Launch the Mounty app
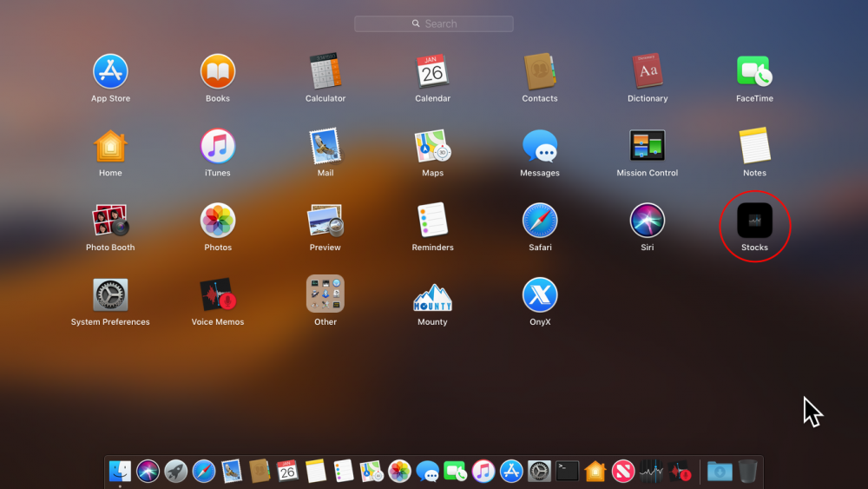 432,297
